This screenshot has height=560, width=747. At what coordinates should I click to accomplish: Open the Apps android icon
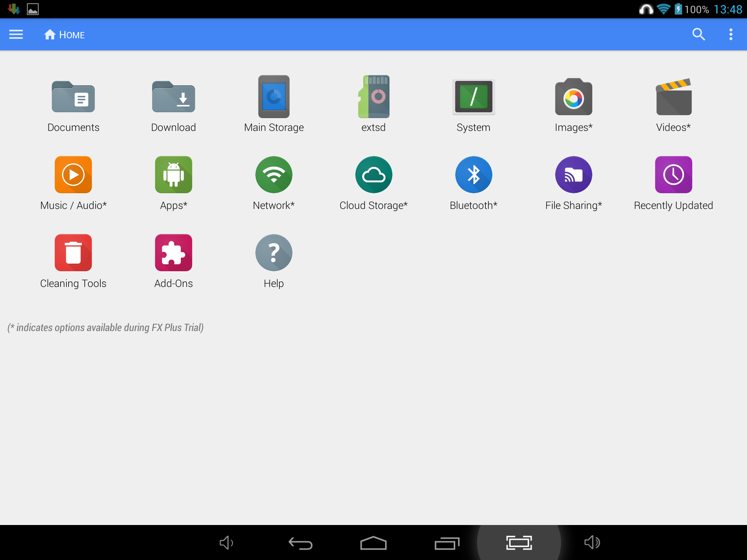coord(174,175)
